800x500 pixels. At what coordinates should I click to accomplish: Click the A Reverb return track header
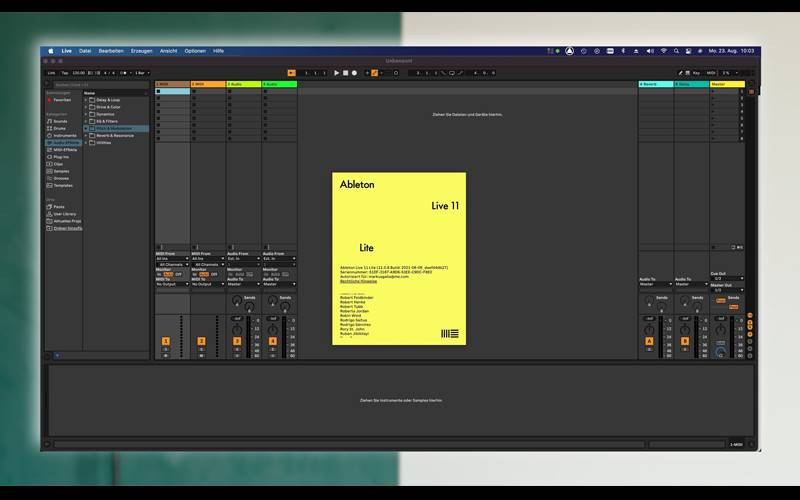click(654, 84)
